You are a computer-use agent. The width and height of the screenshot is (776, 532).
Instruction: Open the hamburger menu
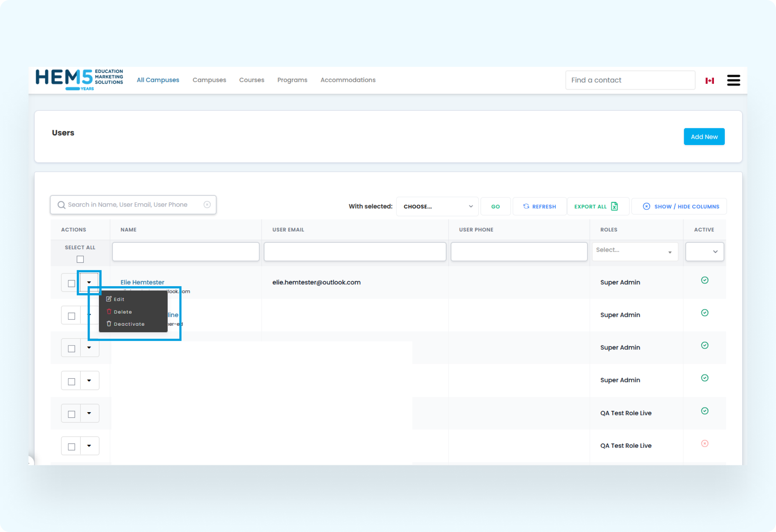tap(733, 80)
